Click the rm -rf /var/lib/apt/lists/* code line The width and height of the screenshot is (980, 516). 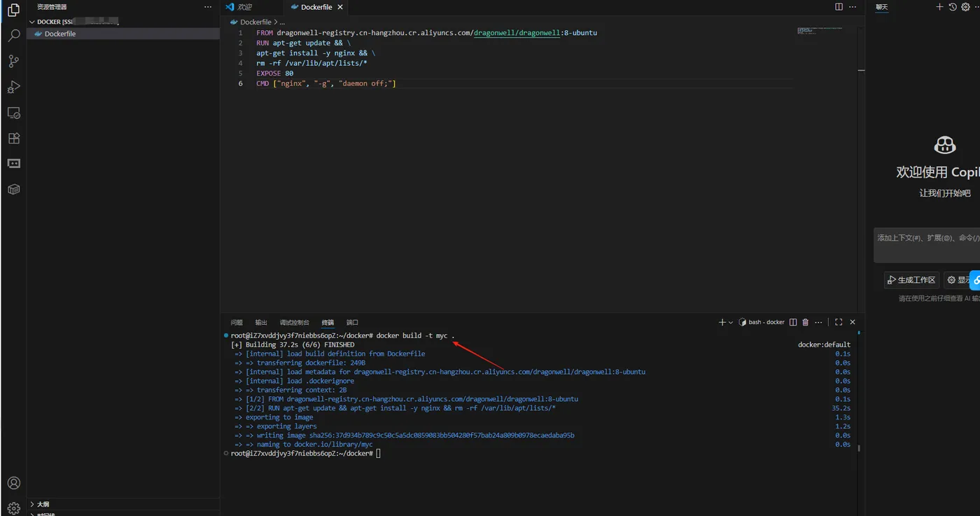point(312,63)
